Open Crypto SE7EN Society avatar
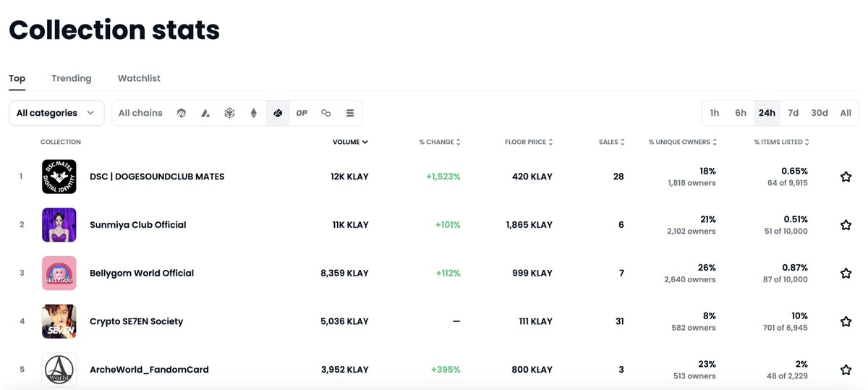Screen dimensions: 868x390 [59, 321]
